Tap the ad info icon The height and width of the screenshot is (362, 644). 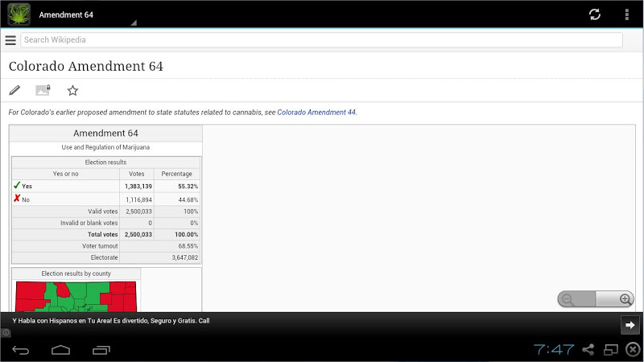(6, 332)
